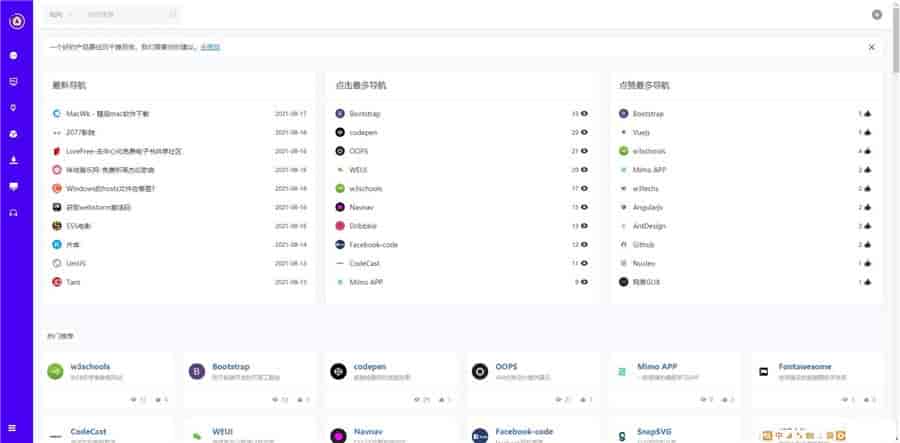900x443 pixels.
Task: Click the like icon on the codepen card
Action: pos(441,399)
